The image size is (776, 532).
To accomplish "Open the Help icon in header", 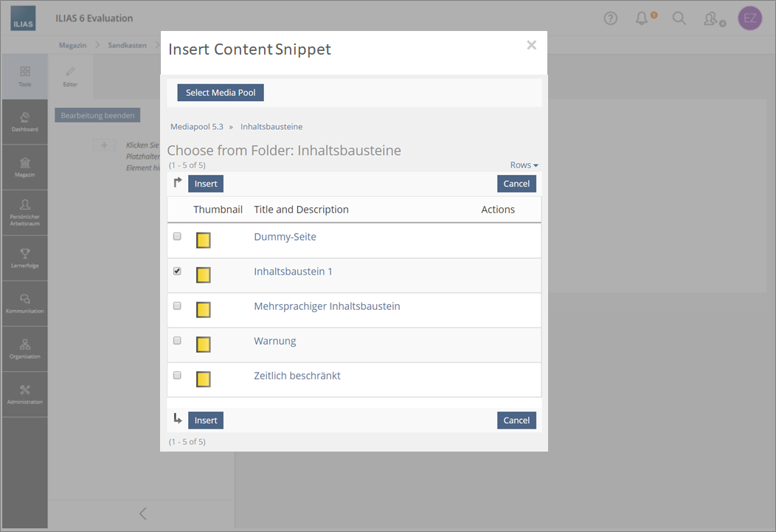I will coord(611,19).
